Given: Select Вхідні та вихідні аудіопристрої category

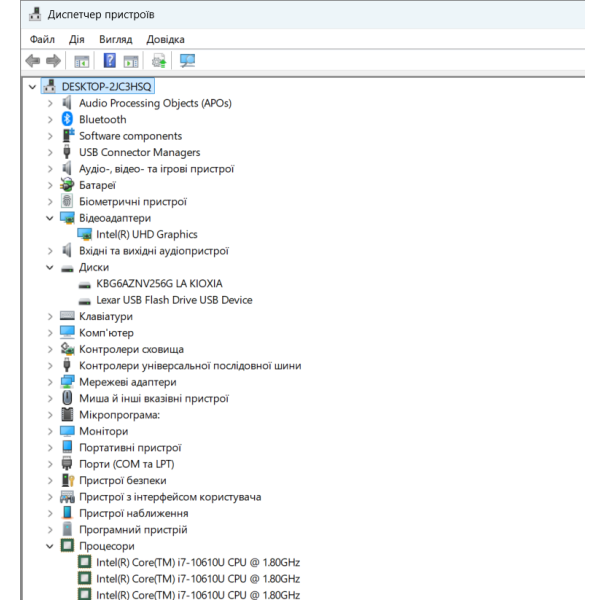Looking at the screenshot, I should tap(154, 251).
